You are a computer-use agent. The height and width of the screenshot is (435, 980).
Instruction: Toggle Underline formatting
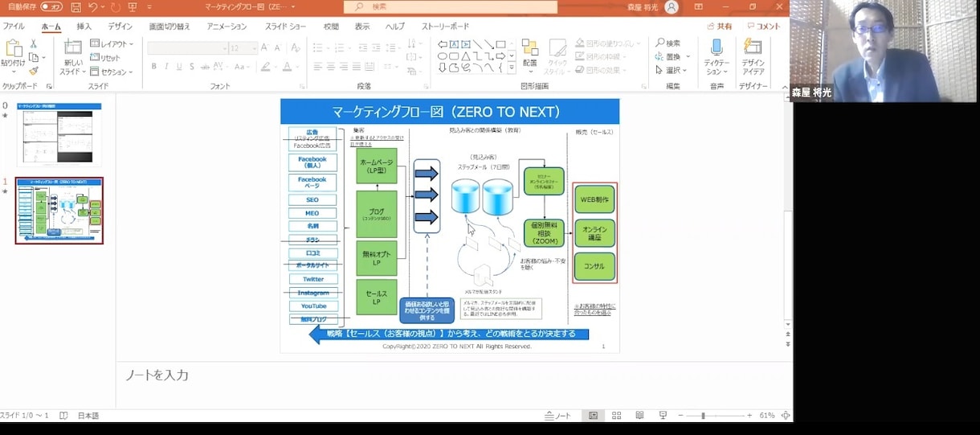pyautogui.click(x=179, y=67)
